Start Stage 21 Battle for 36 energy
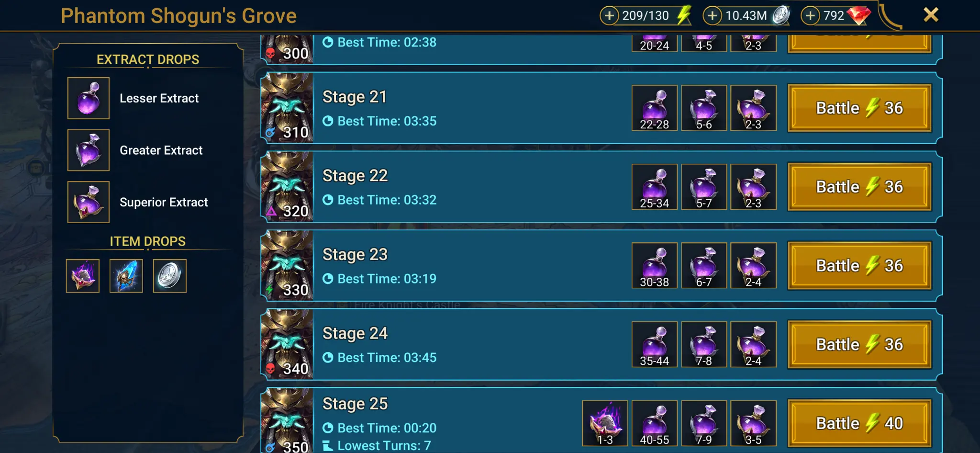Viewport: 980px width, 453px height. 859,108
